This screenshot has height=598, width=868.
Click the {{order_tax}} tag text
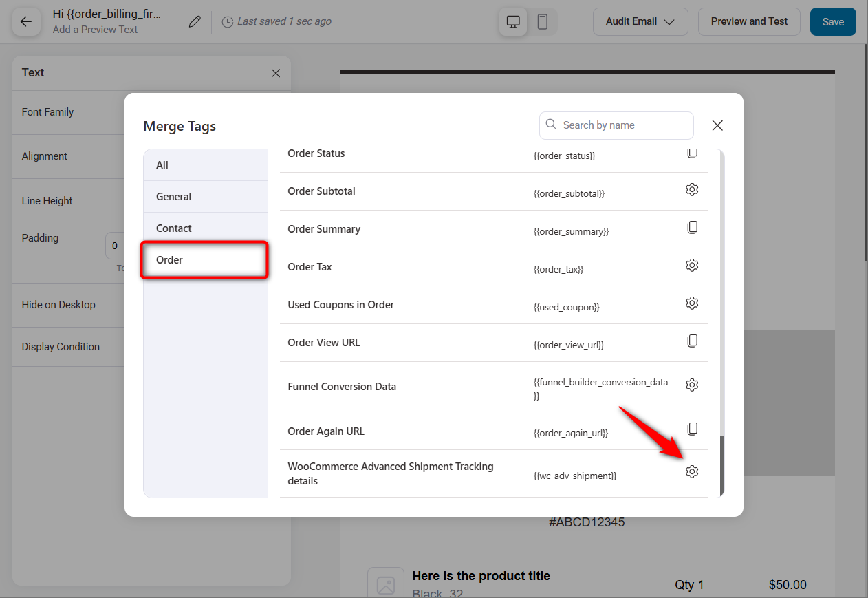point(558,269)
